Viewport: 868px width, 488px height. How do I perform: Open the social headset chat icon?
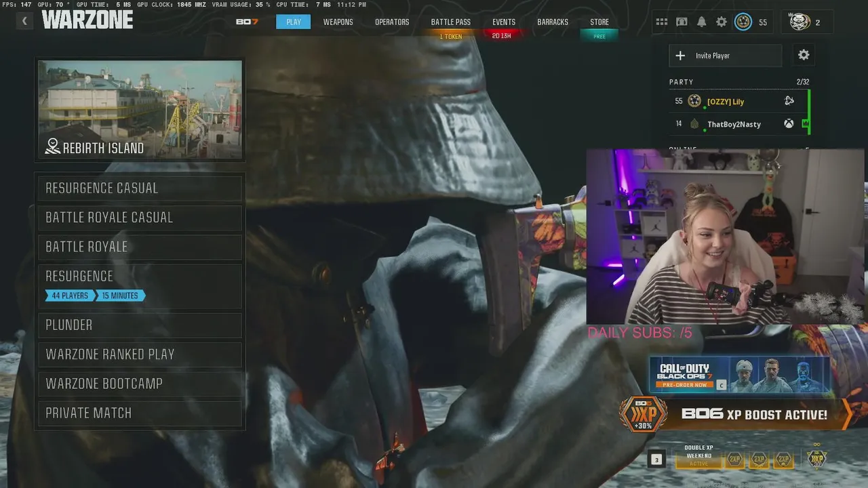(682, 22)
